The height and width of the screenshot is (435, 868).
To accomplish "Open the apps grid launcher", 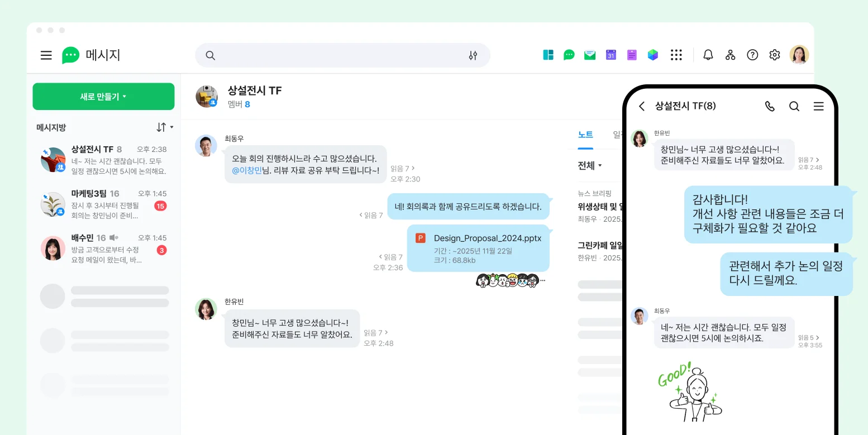I will (x=676, y=55).
